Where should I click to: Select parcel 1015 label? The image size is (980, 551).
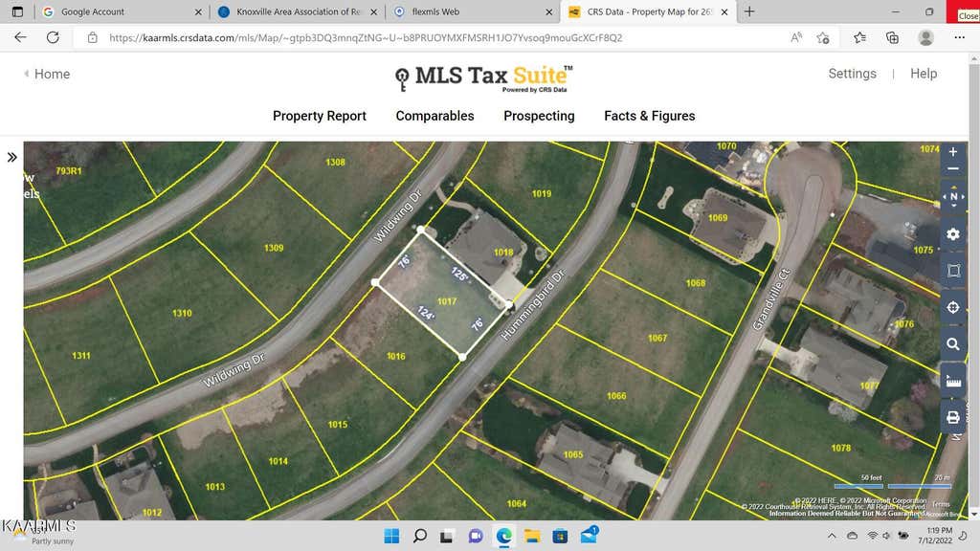[338, 424]
